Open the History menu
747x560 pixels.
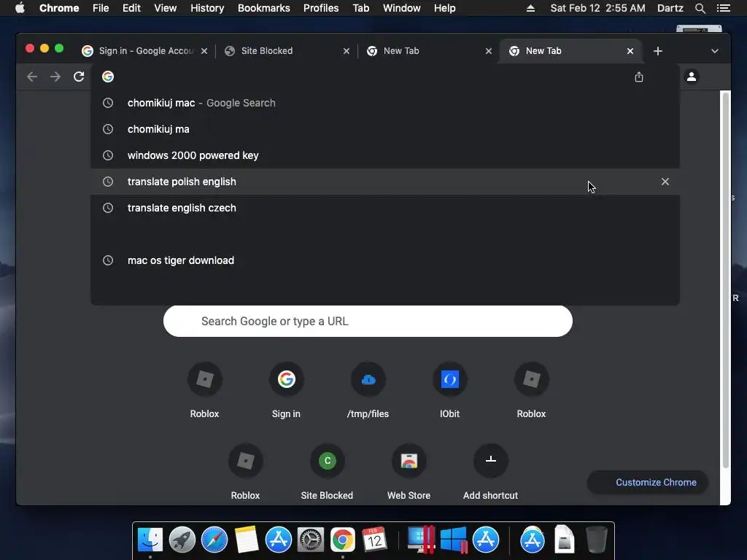tap(207, 8)
